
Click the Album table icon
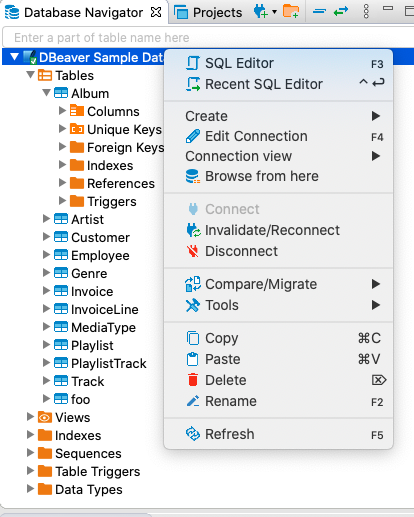click(x=61, y=93)
